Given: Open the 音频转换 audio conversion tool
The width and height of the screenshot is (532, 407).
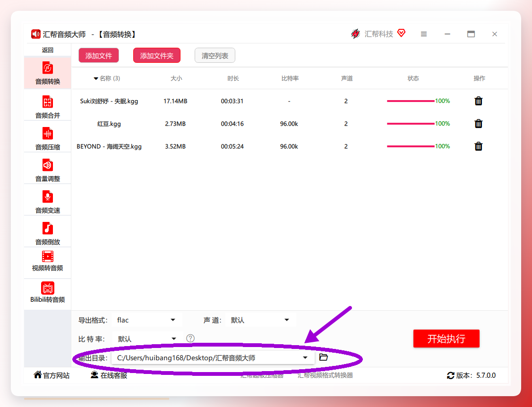Looking at the screenshot, I should coord(48,73).
